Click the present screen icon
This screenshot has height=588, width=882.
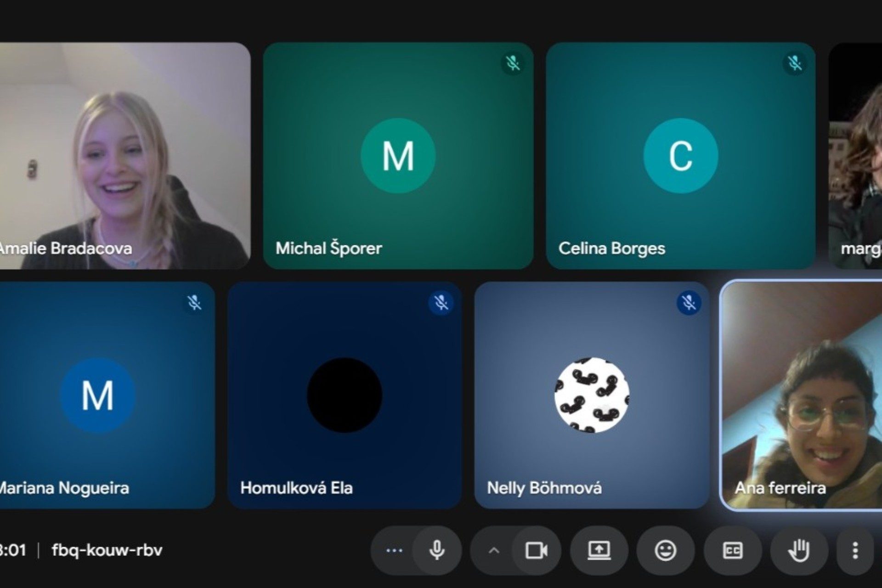[x=599, y=550]
